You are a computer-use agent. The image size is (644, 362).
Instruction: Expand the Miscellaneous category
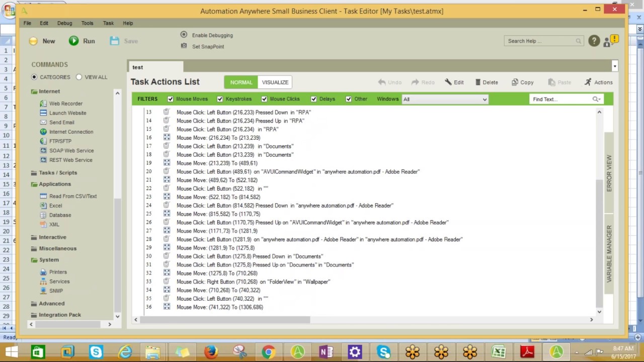coord(34,248)
